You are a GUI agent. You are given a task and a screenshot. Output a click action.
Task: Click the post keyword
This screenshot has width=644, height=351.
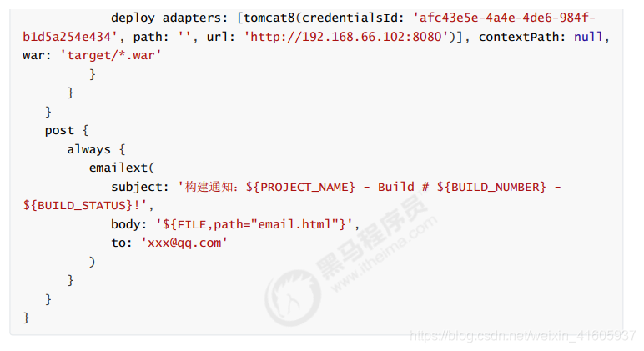59,131
